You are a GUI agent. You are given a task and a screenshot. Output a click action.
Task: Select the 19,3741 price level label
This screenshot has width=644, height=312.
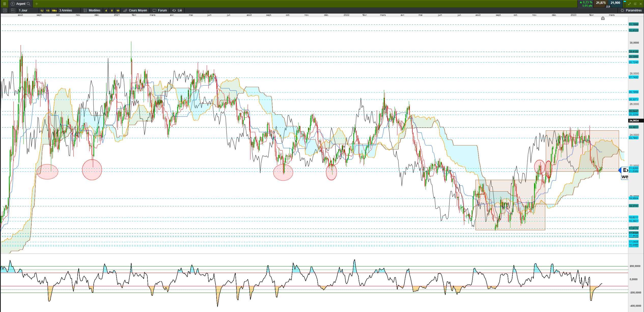click(634, 206)
